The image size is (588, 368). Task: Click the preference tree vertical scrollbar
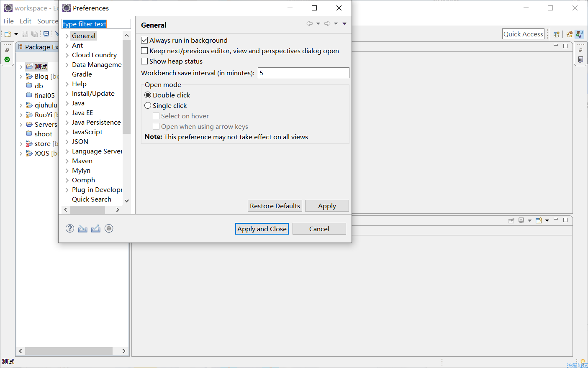pyautogui.click(x=126, y=87)
